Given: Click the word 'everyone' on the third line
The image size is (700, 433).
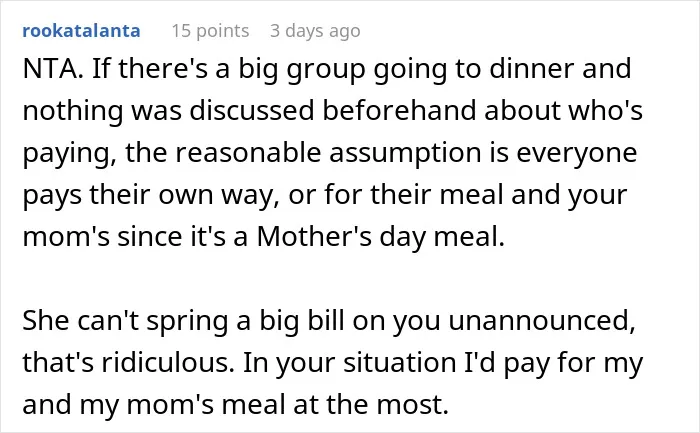Looking at the screenshot, I should (577, 154).
